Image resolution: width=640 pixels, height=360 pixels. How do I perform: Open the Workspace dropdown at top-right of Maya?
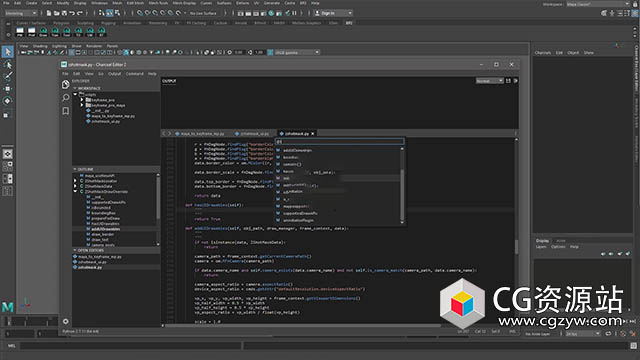point(598,4)
